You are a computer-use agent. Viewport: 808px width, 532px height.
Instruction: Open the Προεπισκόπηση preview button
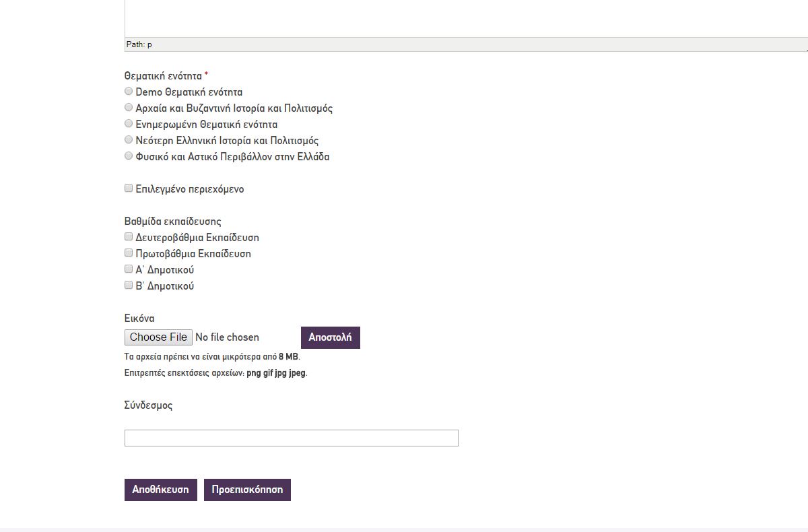coord(247,490)
